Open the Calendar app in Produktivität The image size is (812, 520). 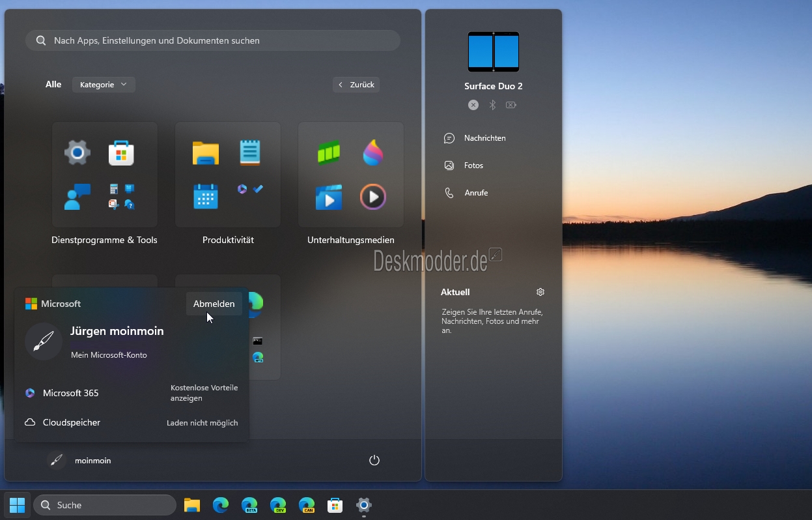[206, 197]
